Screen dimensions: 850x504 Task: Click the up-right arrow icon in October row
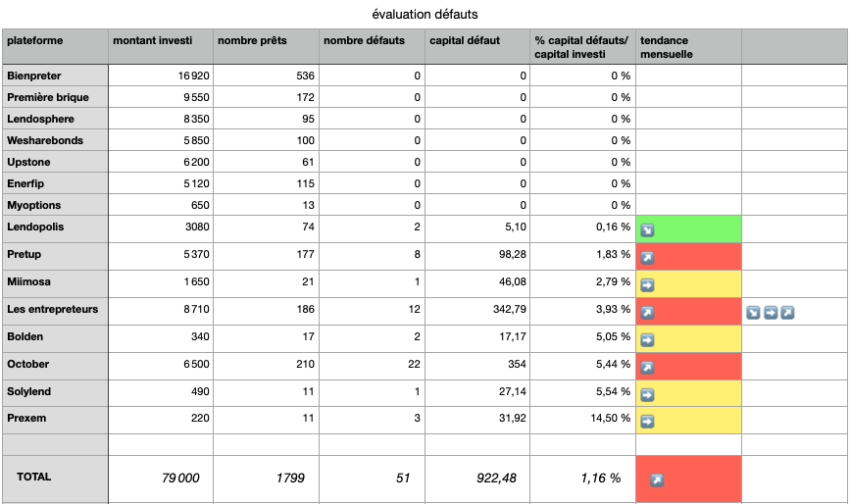coord(647,368)
